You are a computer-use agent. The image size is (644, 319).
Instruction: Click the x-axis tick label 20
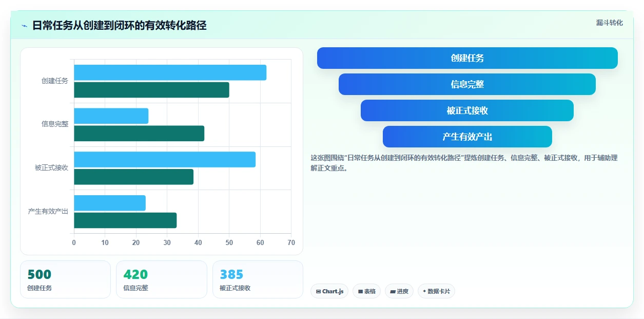(x=136, y=242)
